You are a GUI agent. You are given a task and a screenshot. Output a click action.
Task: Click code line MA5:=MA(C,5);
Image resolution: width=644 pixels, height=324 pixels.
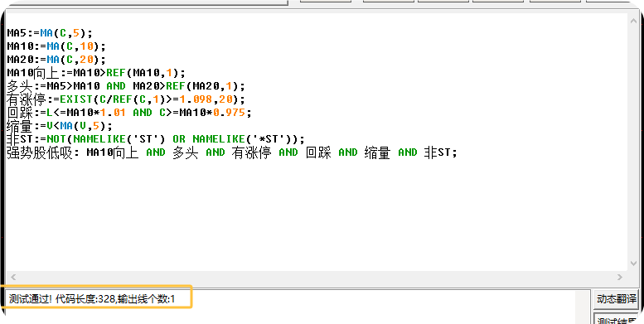point(50,33)
